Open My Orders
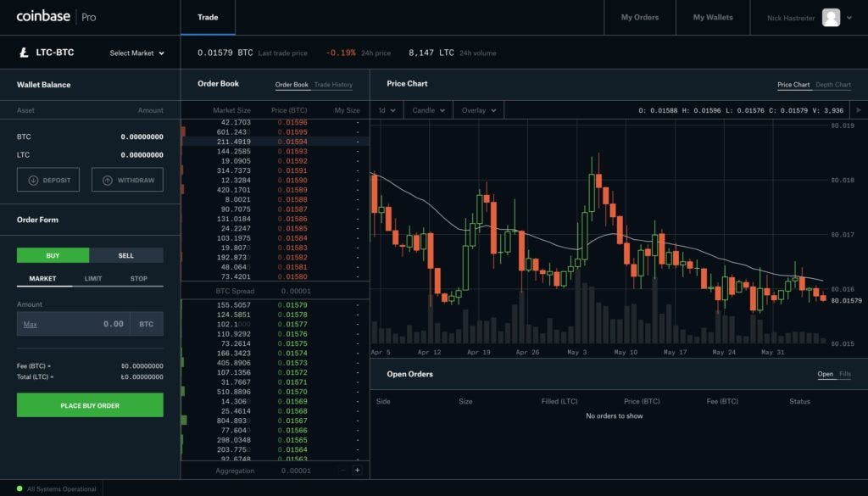 pyautogui.click(x=639, y=17)
